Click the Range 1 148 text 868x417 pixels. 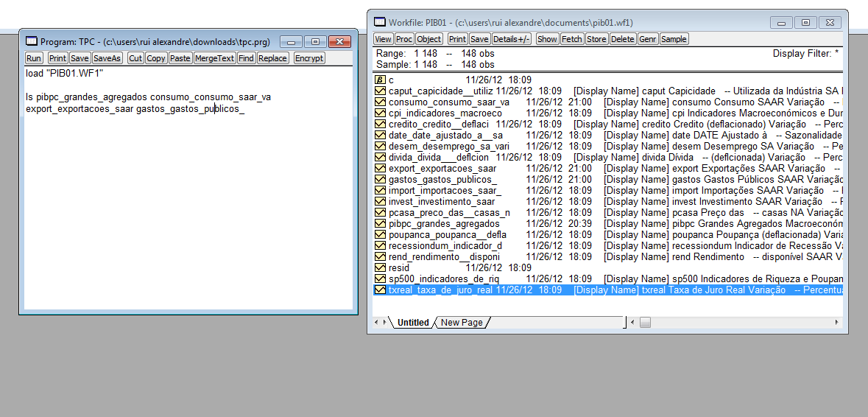tap(435, 54)
